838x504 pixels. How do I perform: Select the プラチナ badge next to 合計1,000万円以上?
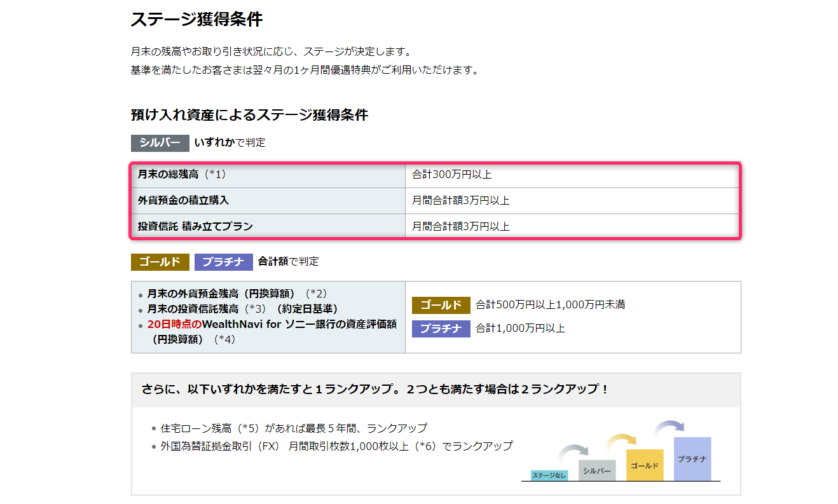[441, 329]
